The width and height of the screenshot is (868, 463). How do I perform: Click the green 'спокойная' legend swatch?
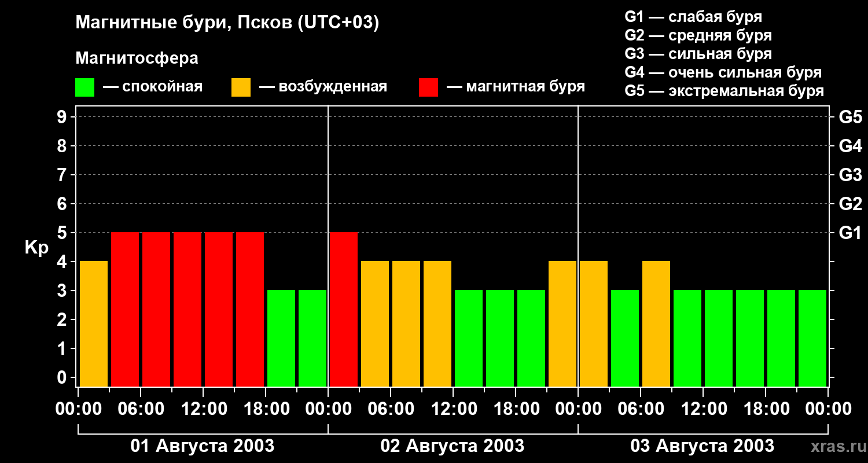click(x=85, y=87)
